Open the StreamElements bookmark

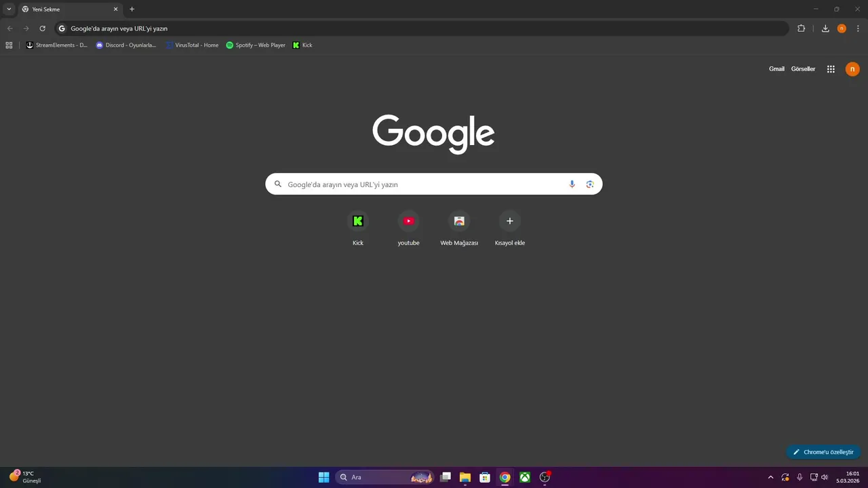coord(57,45)
